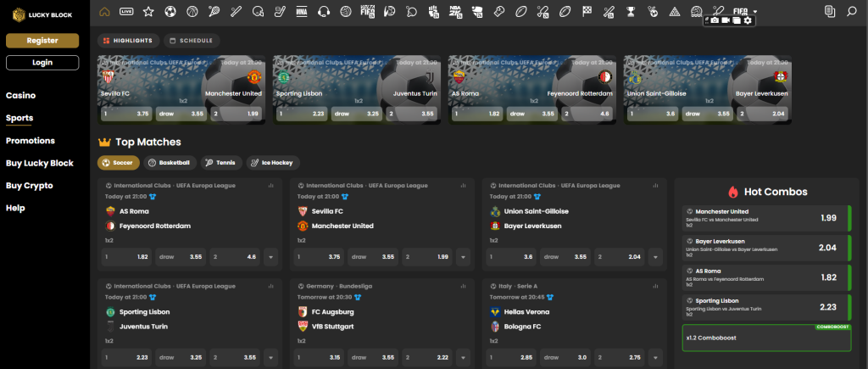Select draw 3.25 on Sporting Lisbon Top Matches card

point(181,358)
